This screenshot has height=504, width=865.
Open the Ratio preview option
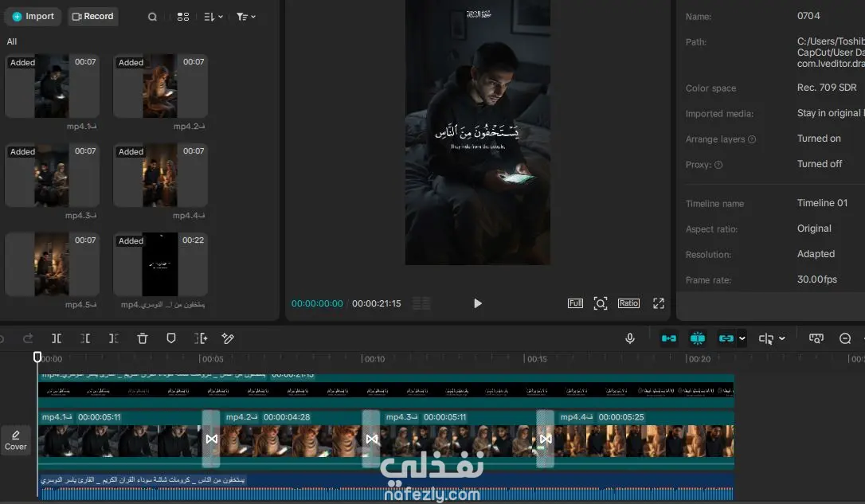628,303
